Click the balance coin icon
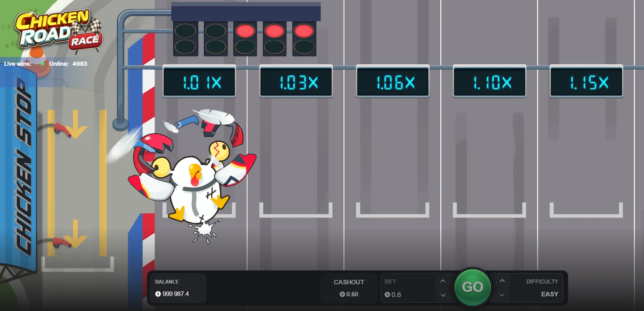This screenshot has height=311, width=644. click(x=158, y=294)
